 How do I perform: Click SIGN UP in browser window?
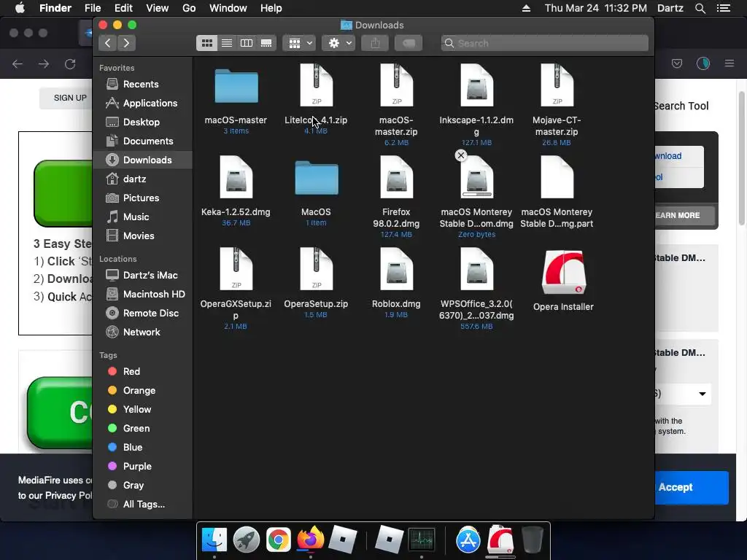(70, 98)
